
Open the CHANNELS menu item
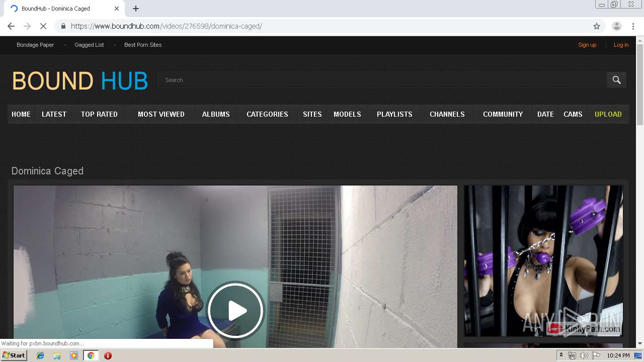click(x=447, y=114)
